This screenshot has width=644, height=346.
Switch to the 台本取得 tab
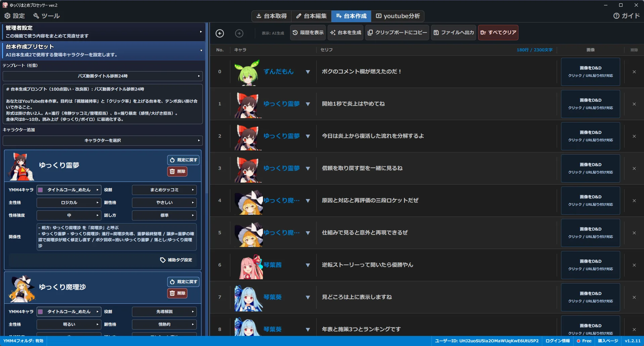point(272,16)
